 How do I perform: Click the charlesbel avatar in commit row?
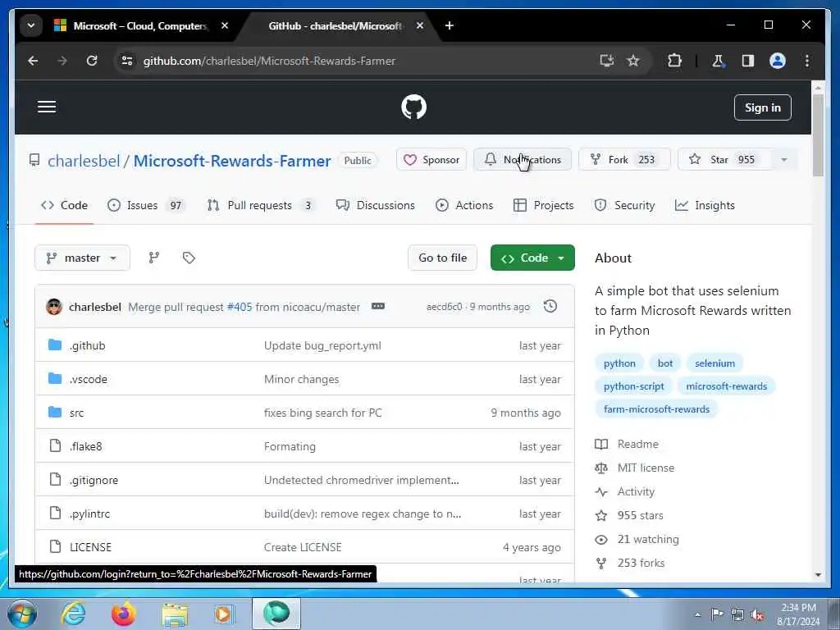click(x=54, y=307)
